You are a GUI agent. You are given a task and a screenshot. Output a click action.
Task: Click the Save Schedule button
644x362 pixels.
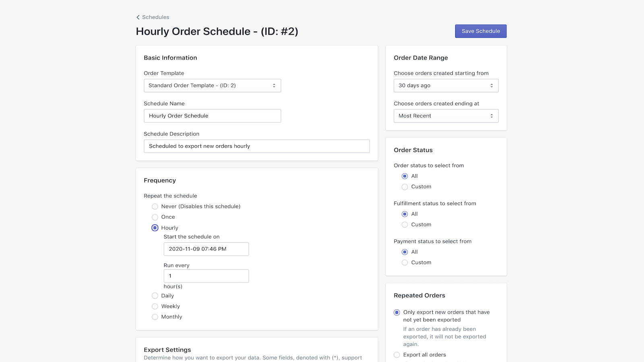[481, 31]
